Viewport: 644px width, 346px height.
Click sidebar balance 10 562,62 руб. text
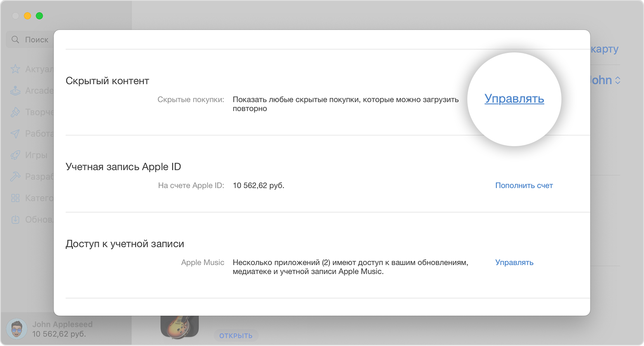click(59, 334)
